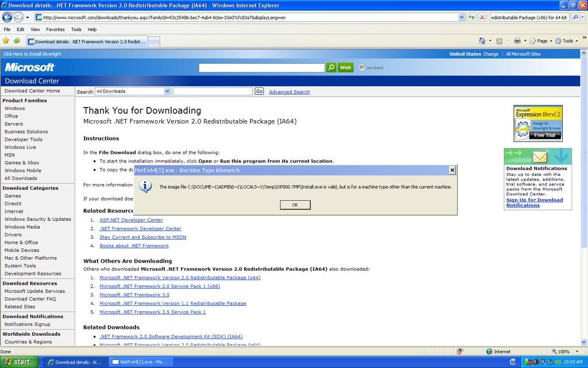Click the magnifier search icon beside the search box

pyautogui.click(x=575, y=17)
